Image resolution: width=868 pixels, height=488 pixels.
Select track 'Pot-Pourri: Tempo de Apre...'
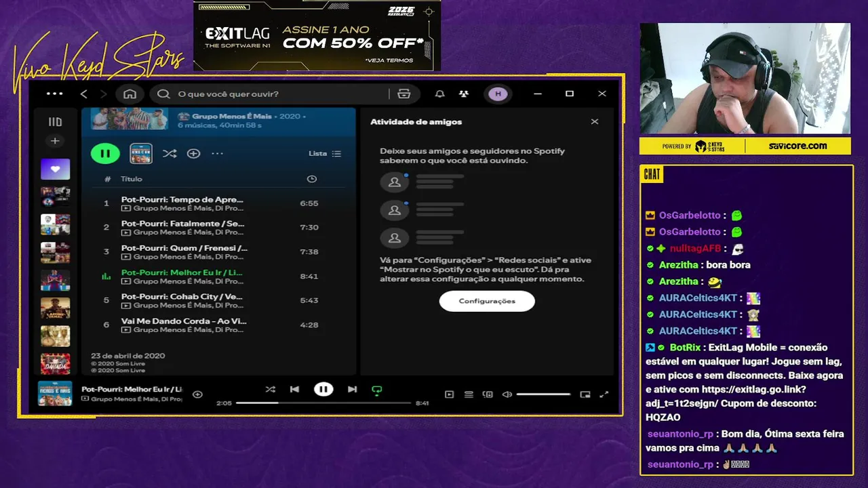pos(182,200)
